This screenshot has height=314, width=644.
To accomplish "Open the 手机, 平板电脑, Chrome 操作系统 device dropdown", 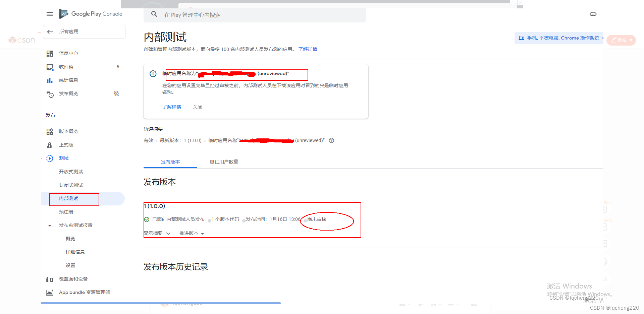I will pyautogui.click(x=559, y=38).
